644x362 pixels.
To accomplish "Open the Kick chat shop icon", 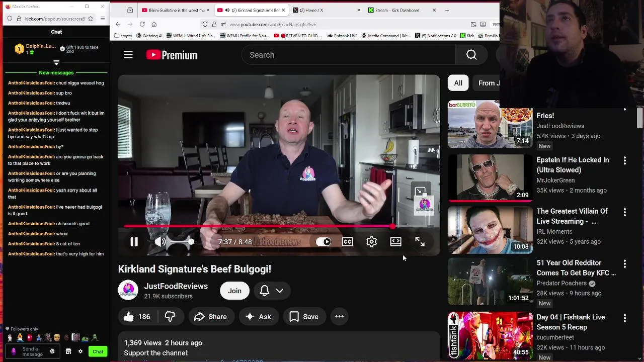I will [x=68, y=351].
